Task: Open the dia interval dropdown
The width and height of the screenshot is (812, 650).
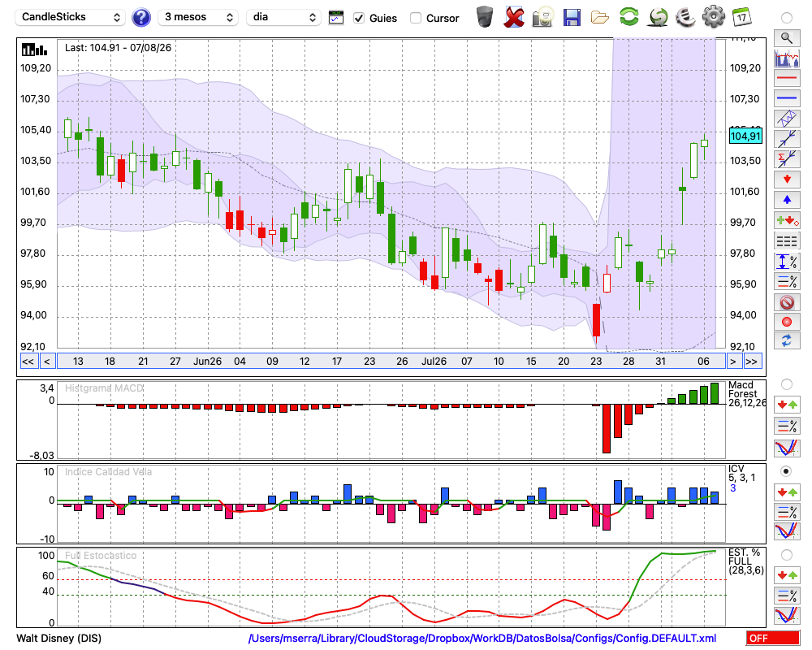Action: tap(283, 17)
